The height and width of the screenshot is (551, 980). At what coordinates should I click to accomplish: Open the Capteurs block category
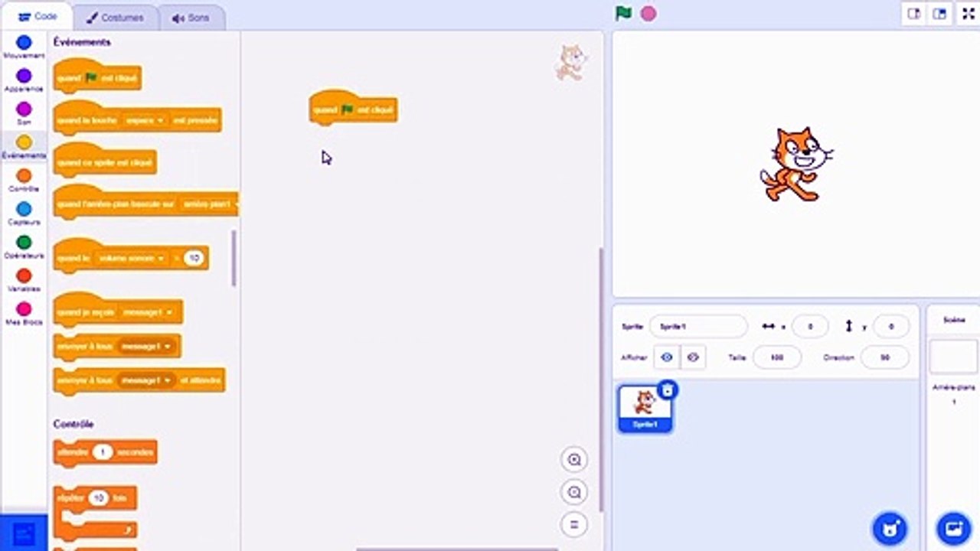[x=24, y=214]
